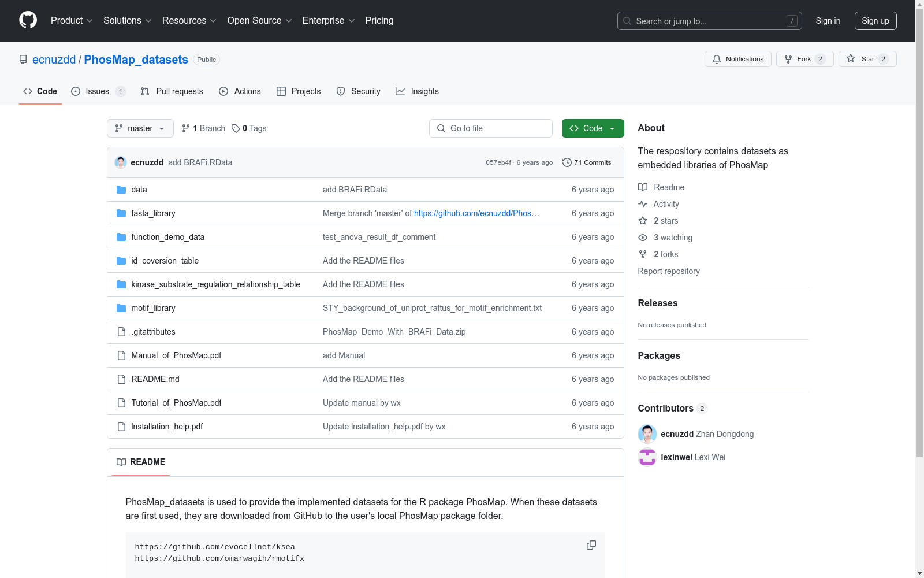Expand the Open Source menu
Viewport: 924px width, 578px height.
260,21
